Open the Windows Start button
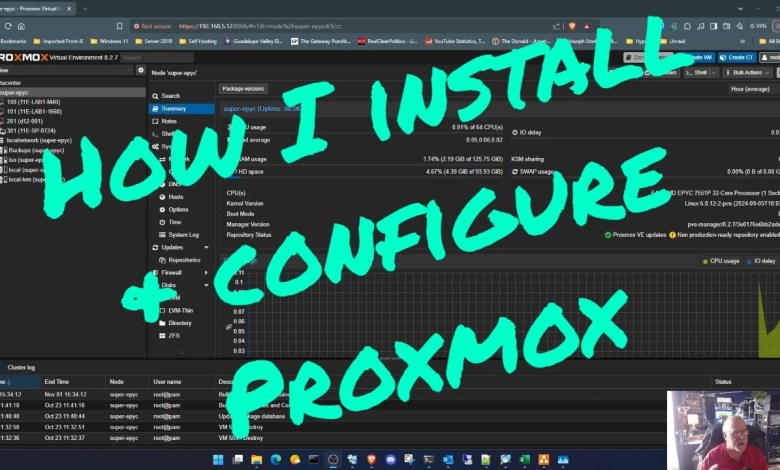This screenshot has width=780, height=470. (x=218, y=460)
